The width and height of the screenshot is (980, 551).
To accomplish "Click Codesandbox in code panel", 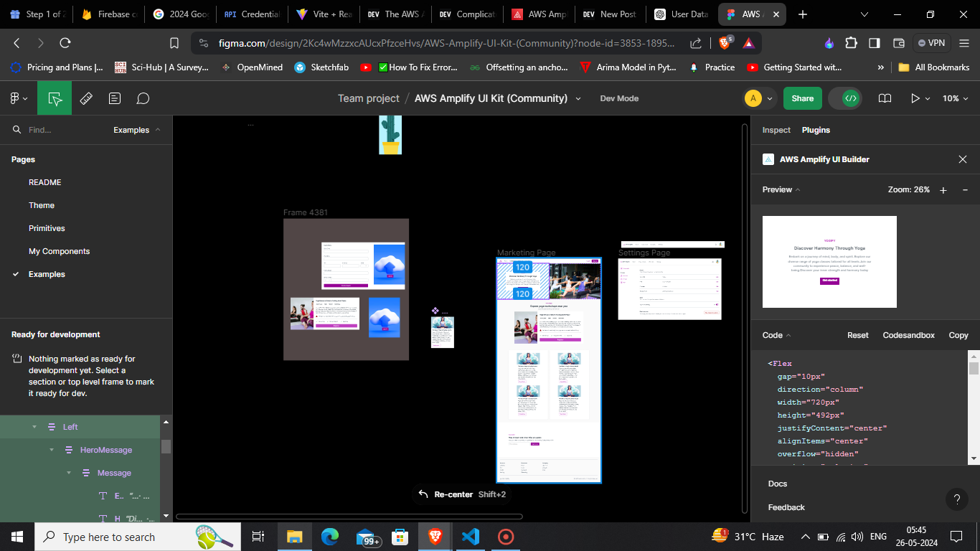I will click(x=908, y=335).
